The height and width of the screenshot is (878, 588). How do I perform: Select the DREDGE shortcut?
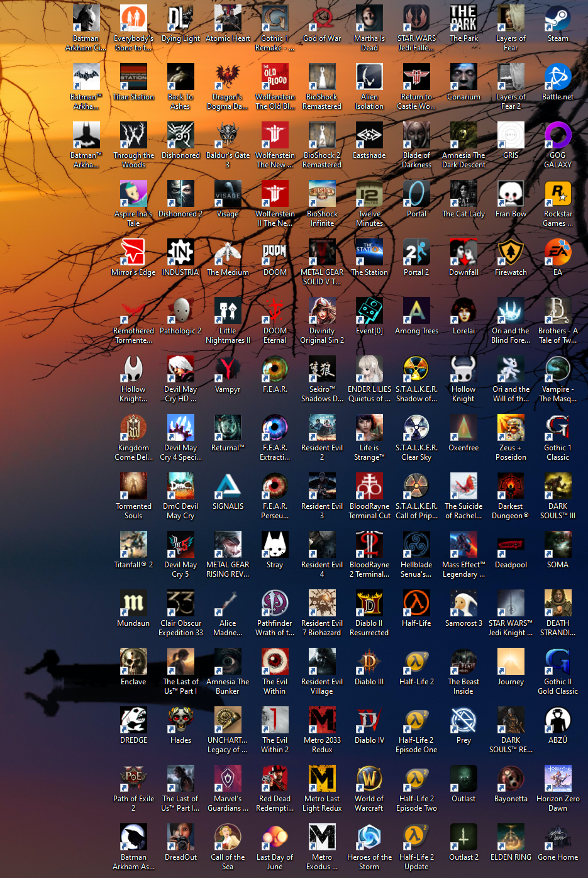133,720
